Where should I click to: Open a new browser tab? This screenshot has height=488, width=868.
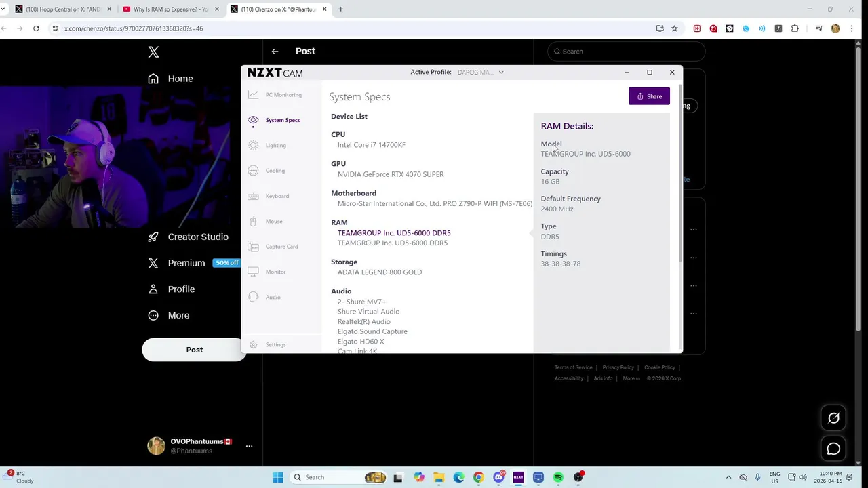coord(340,9)
